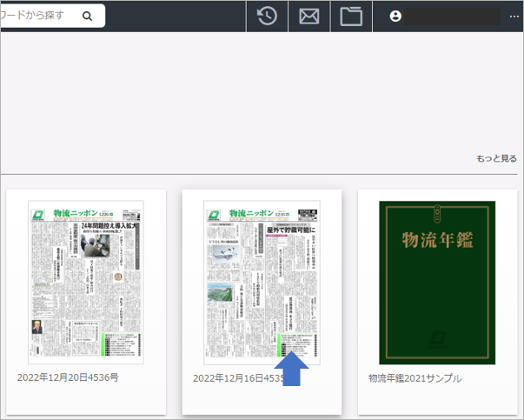Open the December 20 issue 4536 thumbnail

coord(86,282)
